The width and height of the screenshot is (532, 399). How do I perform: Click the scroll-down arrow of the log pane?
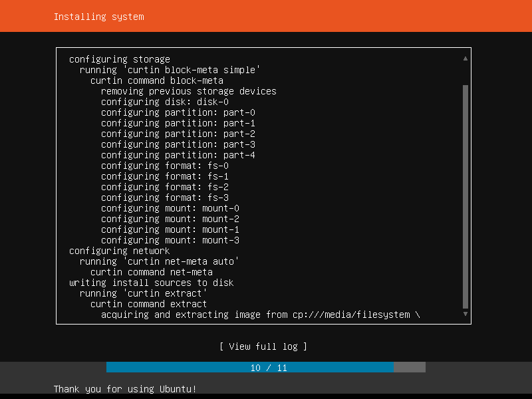point(465,314)
